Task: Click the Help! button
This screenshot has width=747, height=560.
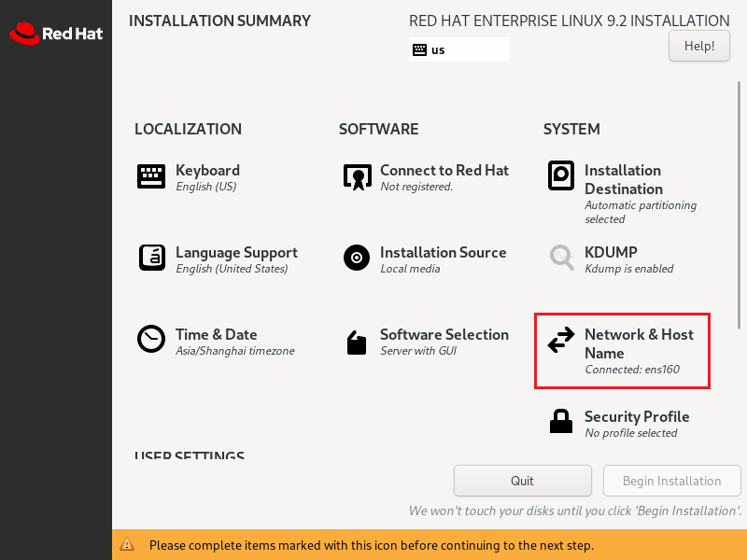Action: point(698,46)
